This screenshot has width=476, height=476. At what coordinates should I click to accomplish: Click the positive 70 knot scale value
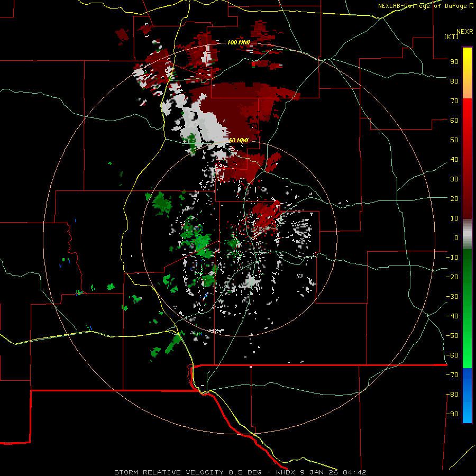454,101
